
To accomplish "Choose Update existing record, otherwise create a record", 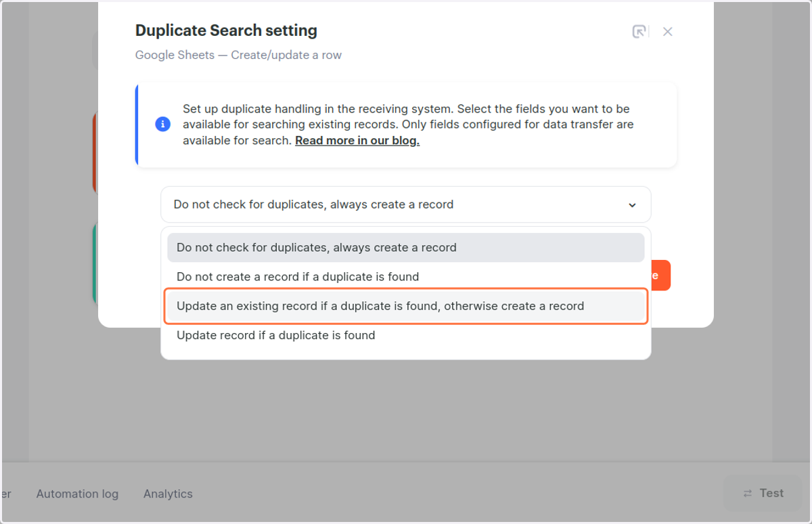I will (x=405, y=306).
